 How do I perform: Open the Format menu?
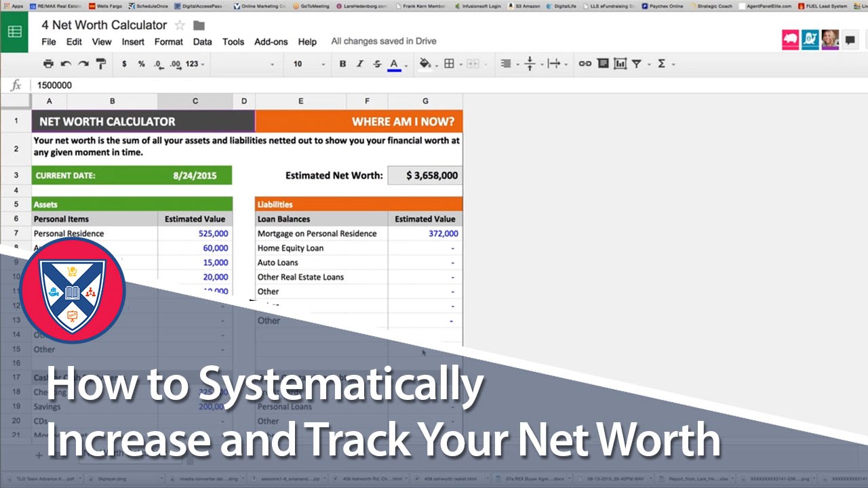point(169,41)
